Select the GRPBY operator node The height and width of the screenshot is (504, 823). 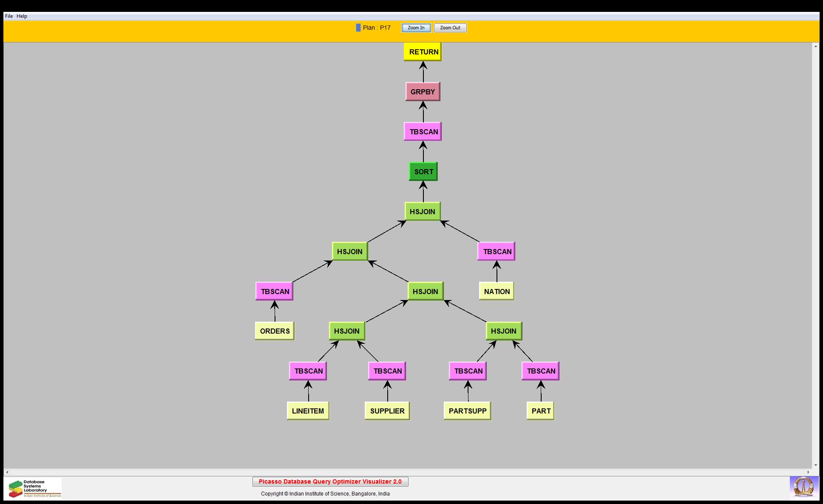(423, 92)
